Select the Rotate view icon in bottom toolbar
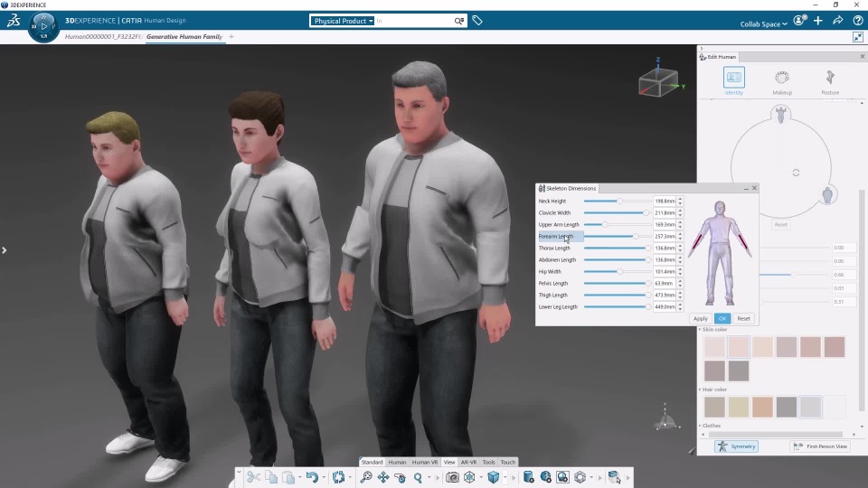 click(401, 477)
